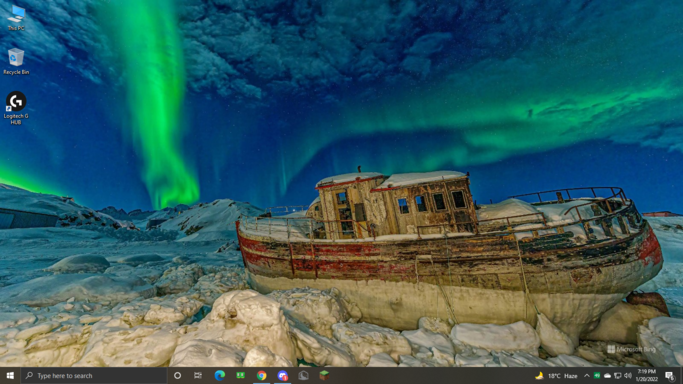Open the Windows Start menu
This screenshot has width=683, height=384.
tap(10, 375)
